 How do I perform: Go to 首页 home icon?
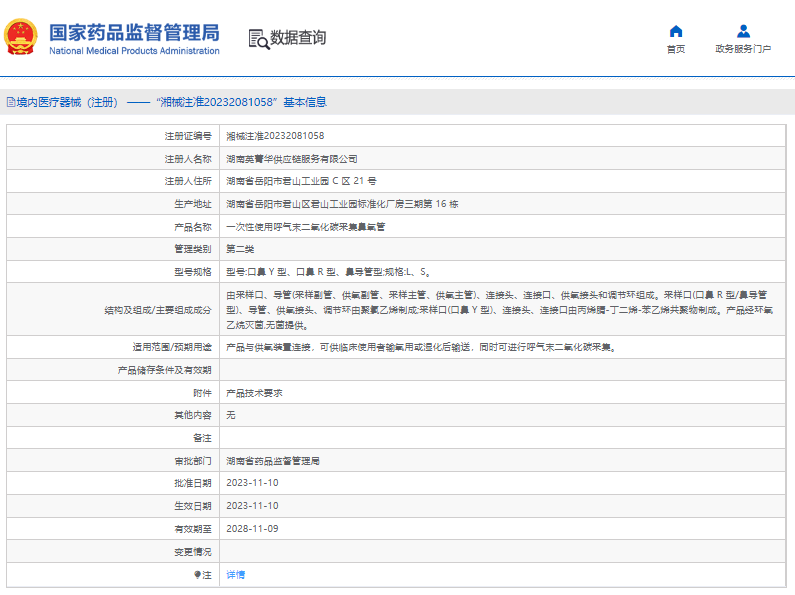tap(676, 31)
